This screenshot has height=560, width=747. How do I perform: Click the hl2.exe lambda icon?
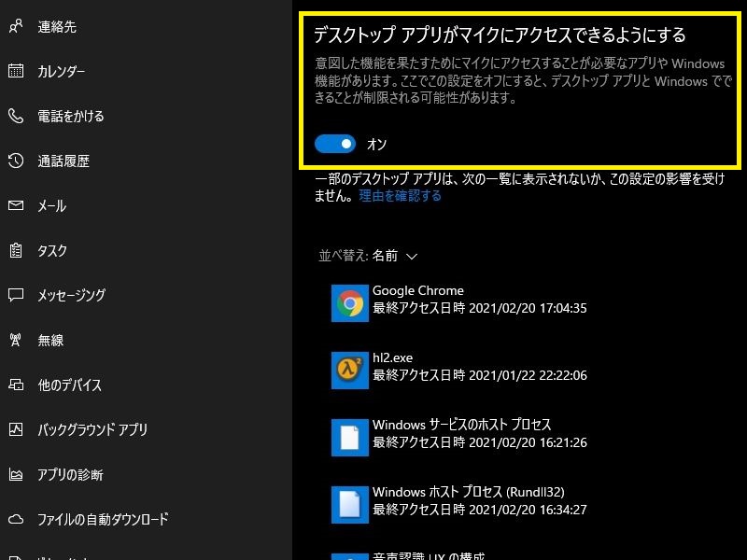(349, 370)
